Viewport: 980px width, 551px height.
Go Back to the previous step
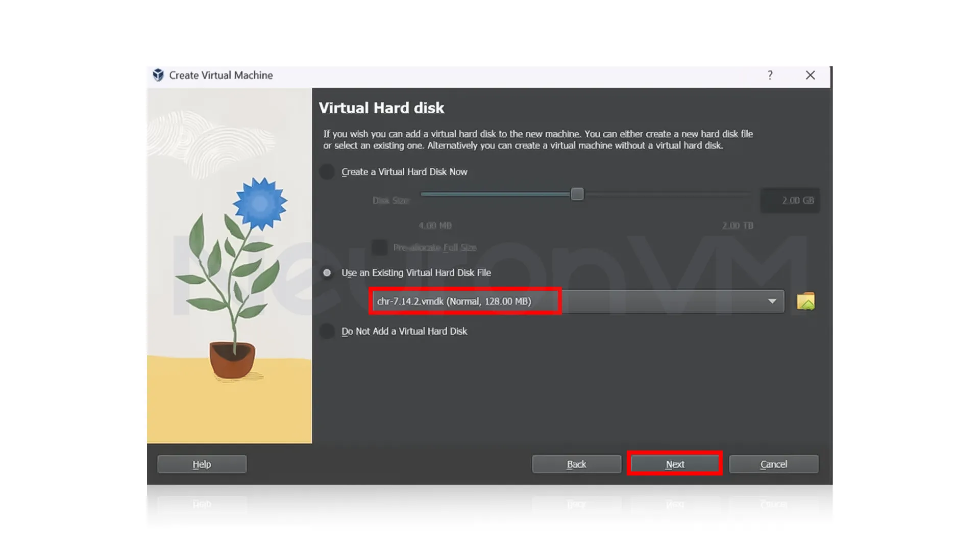point(576,464)
